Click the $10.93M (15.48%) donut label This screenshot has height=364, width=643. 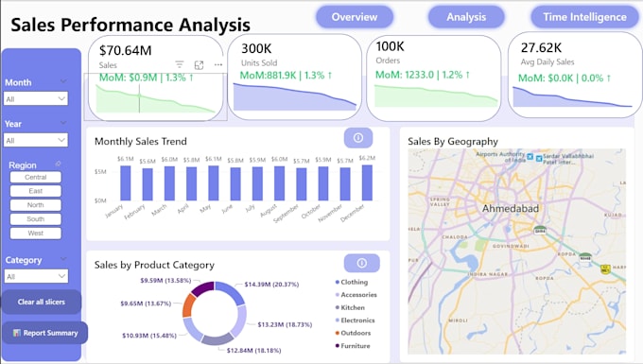click(149, 336)
